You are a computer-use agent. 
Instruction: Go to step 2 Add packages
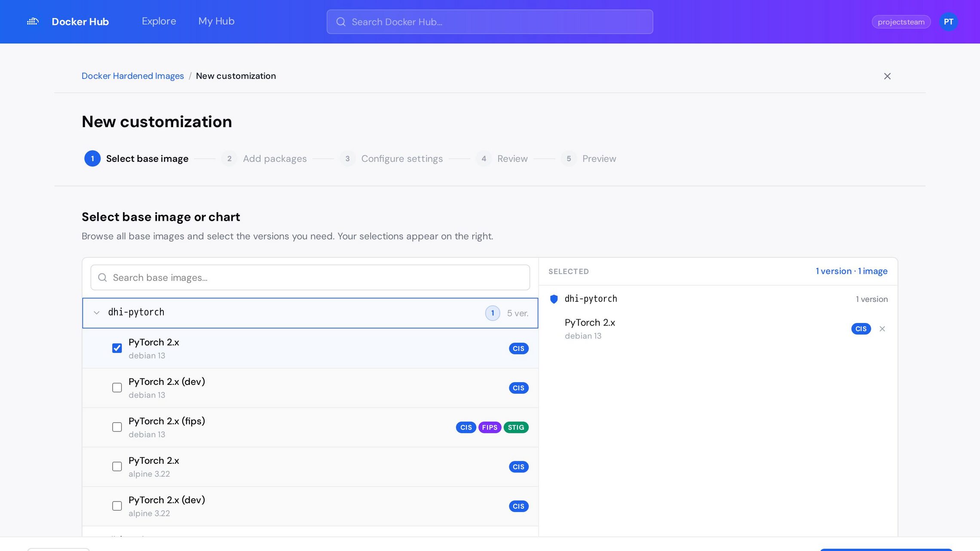click(264, 158)
